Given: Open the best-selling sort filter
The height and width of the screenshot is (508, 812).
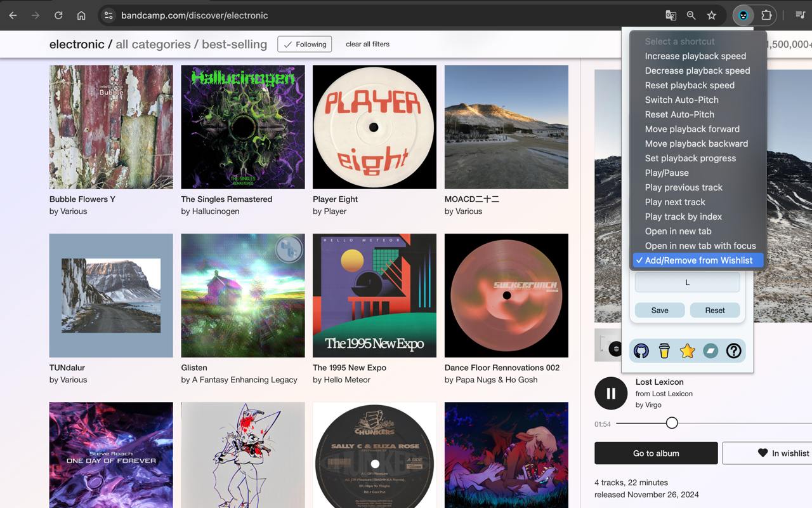Looking at the screenshot, I should (234, 44).
